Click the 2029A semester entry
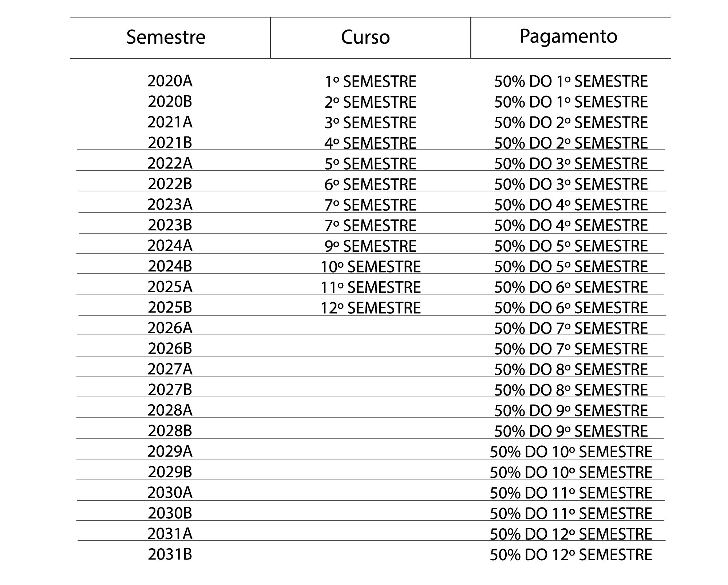The height and width of the screenshot is (585, 728). point(170,452)
